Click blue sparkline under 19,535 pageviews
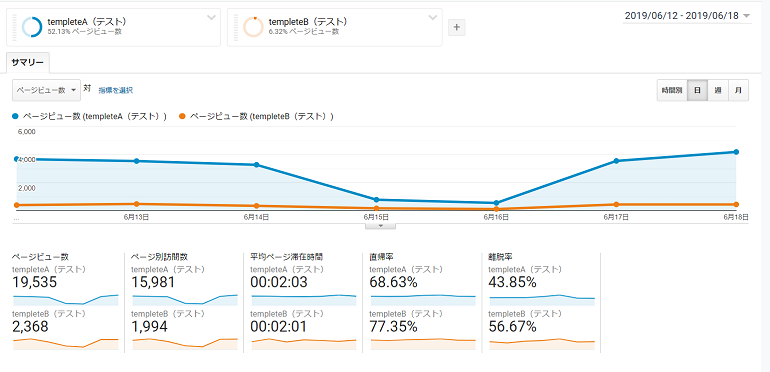 point(66,300)
